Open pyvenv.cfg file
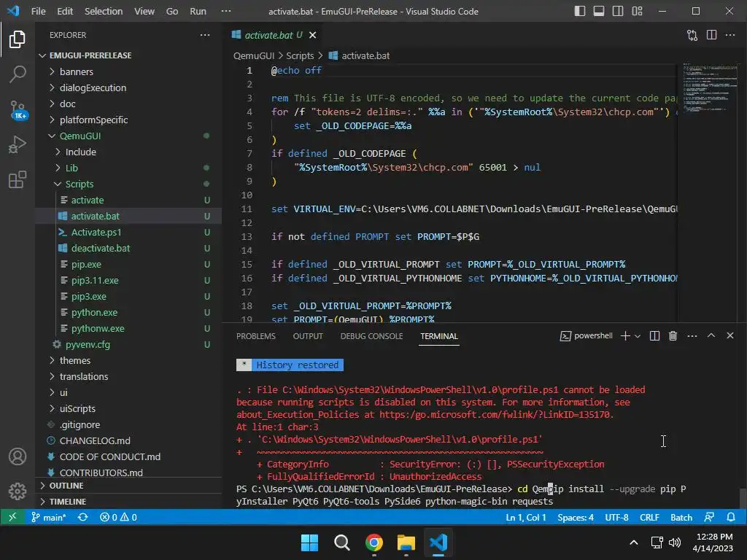 pyautogui.click(x=128, y=345)
